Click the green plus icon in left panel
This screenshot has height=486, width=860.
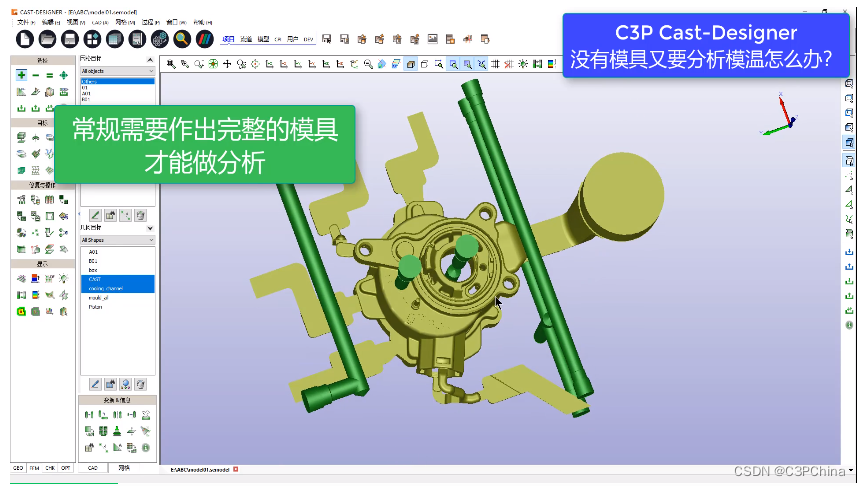(x=21, y=75)
